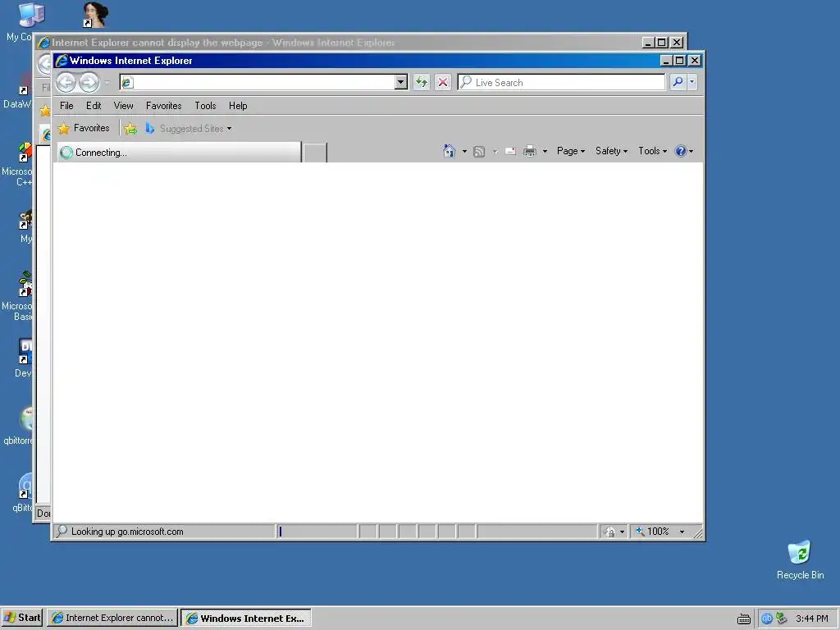Click the Back navigation arrow button
The height and width of the screenshot is (630, 840).
66,82
